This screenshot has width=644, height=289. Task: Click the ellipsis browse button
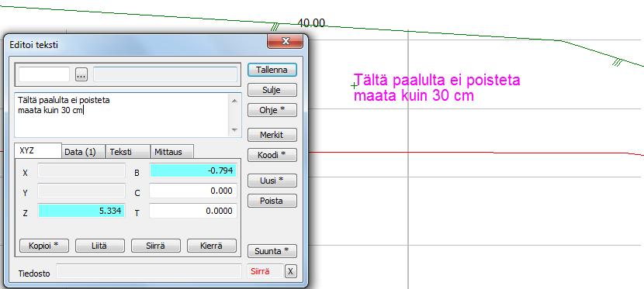point(81,75)
